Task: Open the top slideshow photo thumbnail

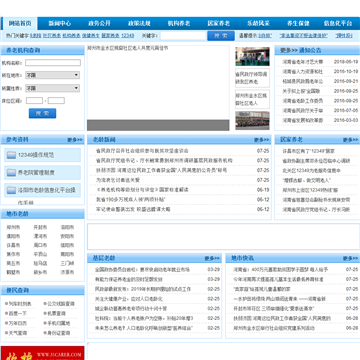Action: pyautogui.click(x=252, y=56)
